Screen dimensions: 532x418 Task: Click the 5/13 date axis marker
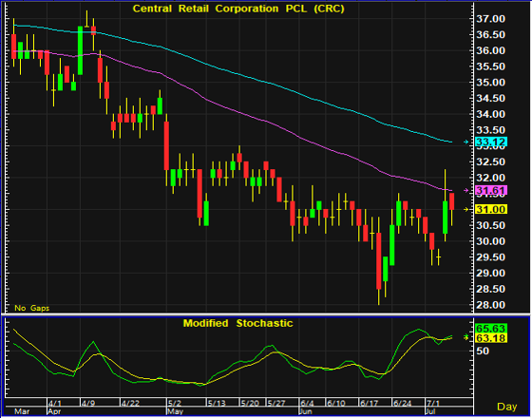click(x=217, y=404)
